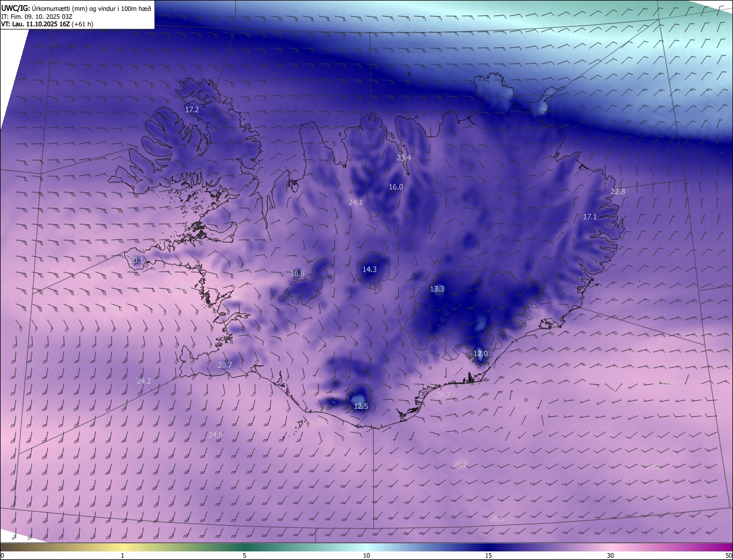The height and width of the screenshot is (560, 733).
Task: Click the 17.2 value in the Westfjords
Action: coord(192,109)
